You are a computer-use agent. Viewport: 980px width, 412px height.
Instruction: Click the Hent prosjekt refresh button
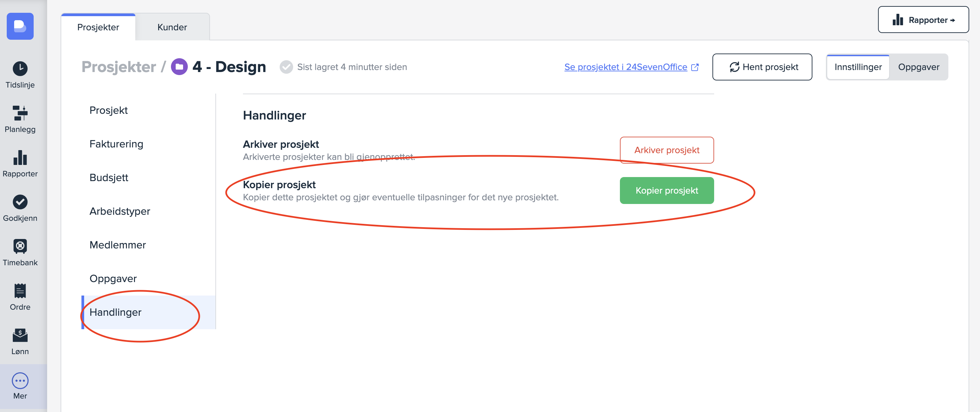[x=762, y=67]
